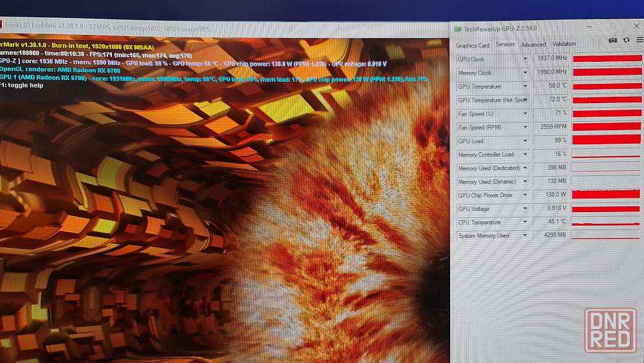Viewport: 644px width, 363px height.
Task: Click the GPU-Z title bar app icon
Action: (x=458, y=29)
